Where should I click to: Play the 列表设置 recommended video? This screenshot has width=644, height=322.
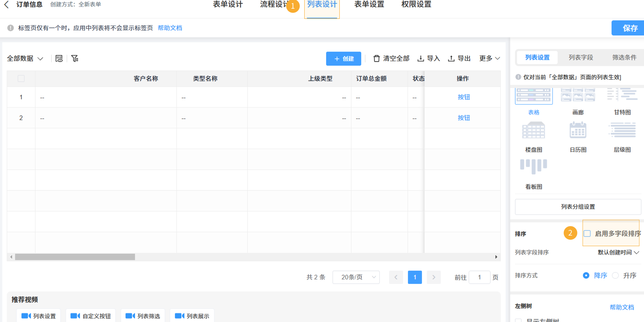pos(39,316)
